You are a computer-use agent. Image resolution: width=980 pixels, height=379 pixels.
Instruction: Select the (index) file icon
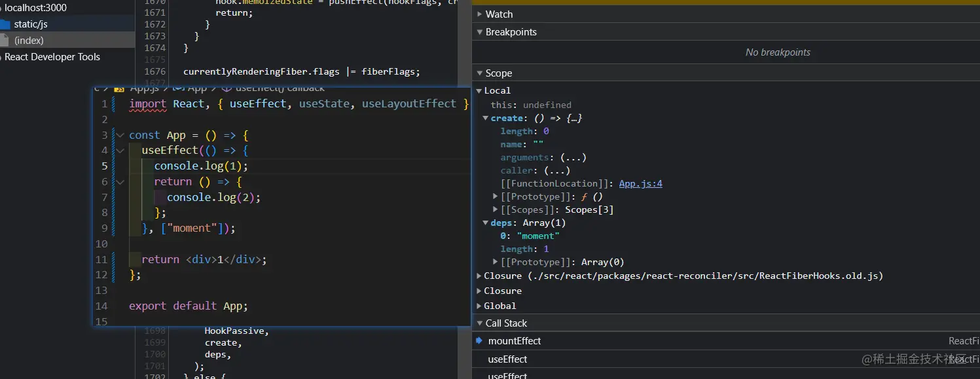click(x=4, y=41)
